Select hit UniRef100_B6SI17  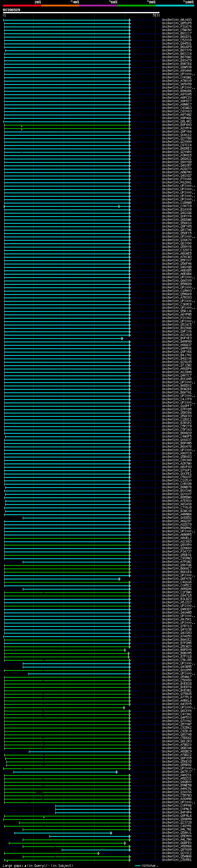[x=177, y=33]
